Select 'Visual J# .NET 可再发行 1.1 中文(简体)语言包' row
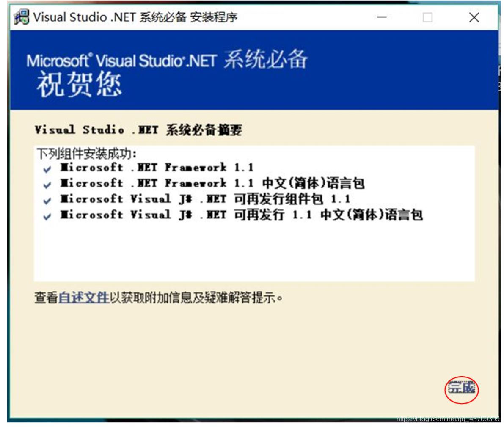 241,215
